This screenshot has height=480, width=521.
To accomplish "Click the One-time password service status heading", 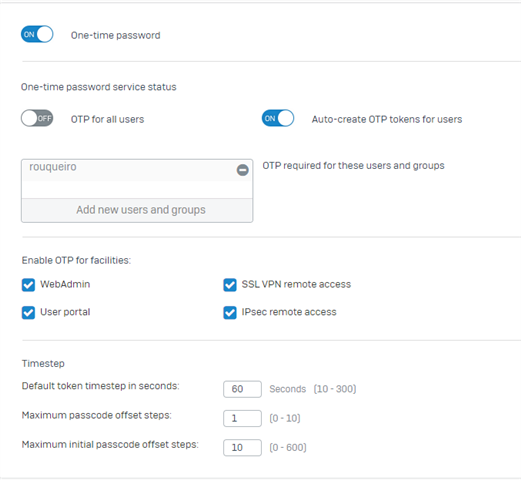I will click(99, 87).
